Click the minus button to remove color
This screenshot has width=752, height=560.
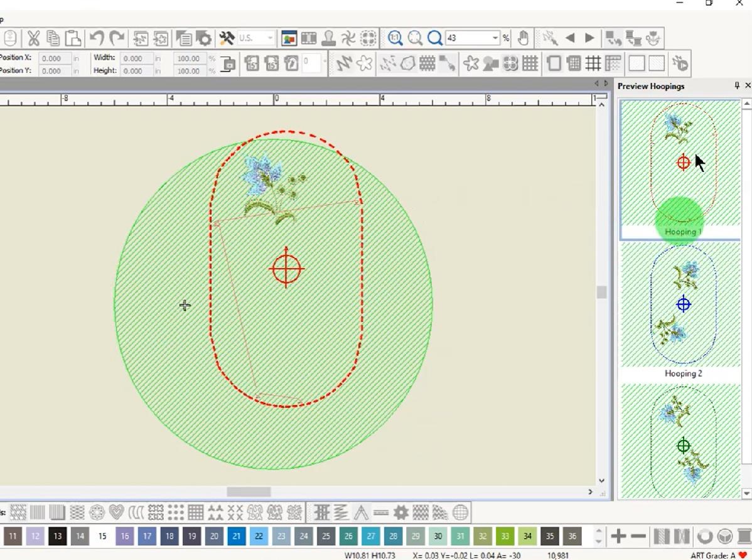click(638, 537)
